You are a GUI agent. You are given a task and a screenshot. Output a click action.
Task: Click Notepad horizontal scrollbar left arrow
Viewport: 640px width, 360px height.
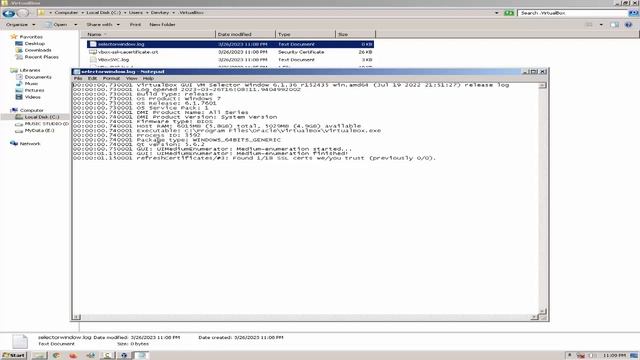pyautogui.click(x=76, y=317)
